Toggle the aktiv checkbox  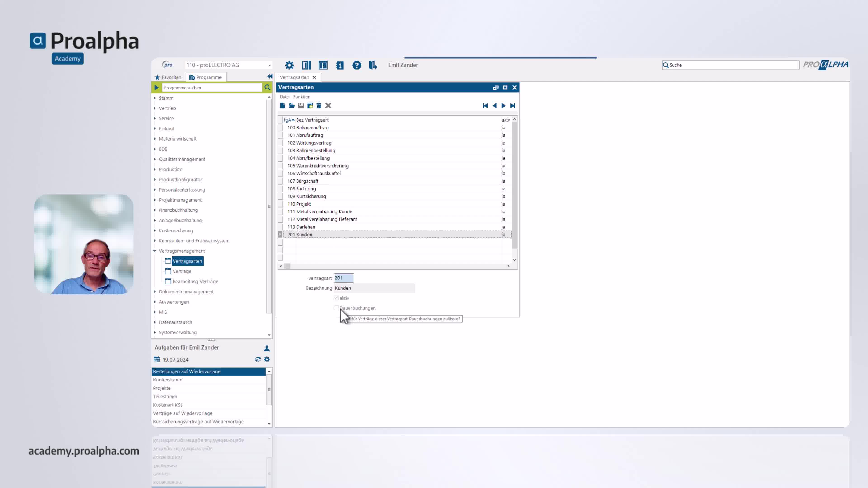coord(336,298)
